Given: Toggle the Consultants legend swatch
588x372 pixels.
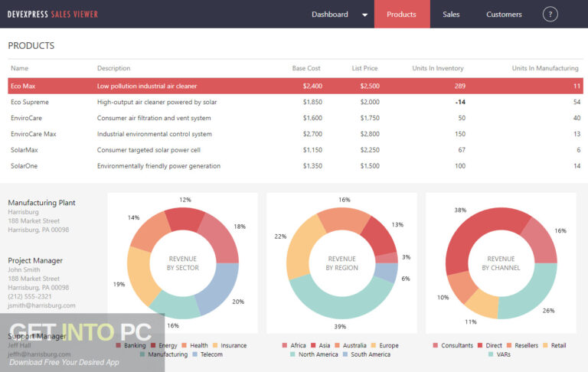Looking at the screenshot, I should click(436, 345).
